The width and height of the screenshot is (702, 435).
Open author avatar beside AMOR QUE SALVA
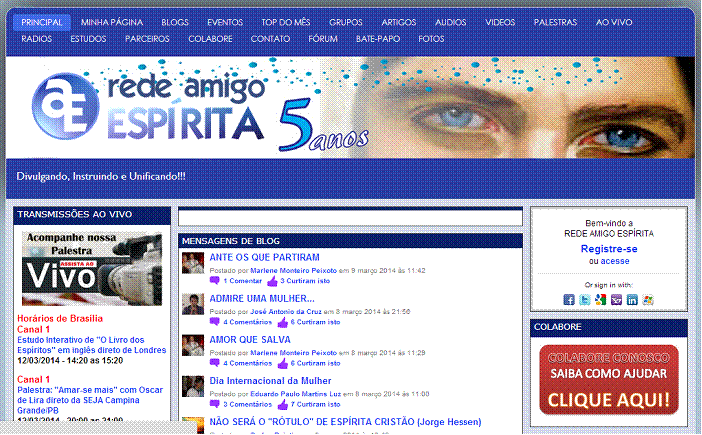(x=193, y=345)
